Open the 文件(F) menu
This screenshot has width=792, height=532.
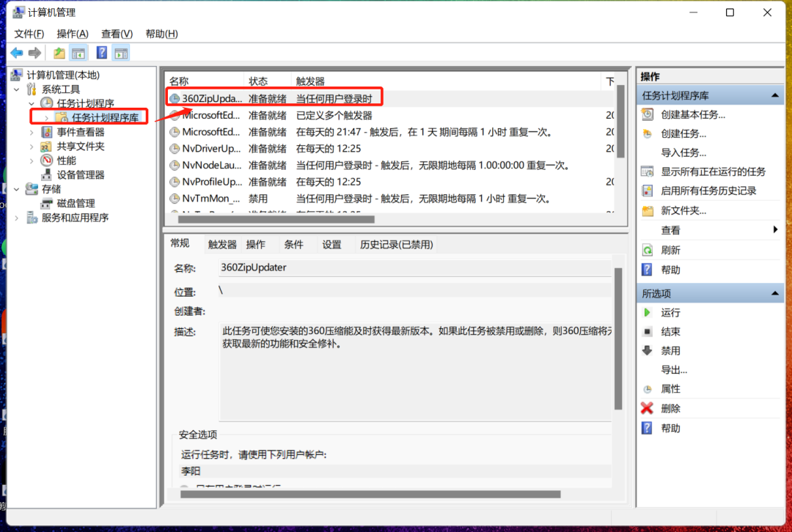tap(29, 34)
